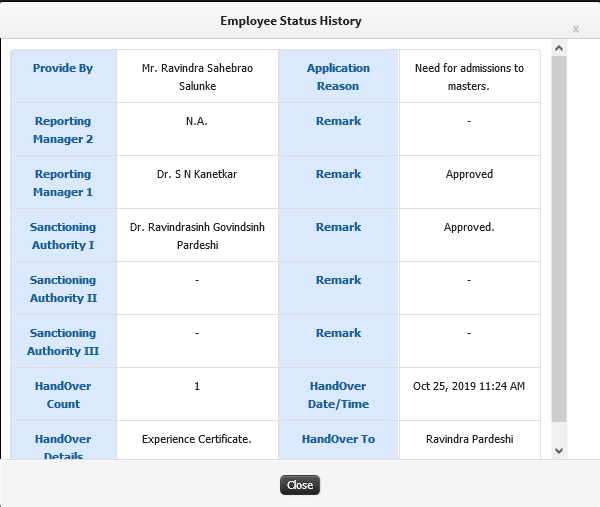600x507 pixels.
Task: Click the 'Sanctioning Authority II' label
Action: 63,289
